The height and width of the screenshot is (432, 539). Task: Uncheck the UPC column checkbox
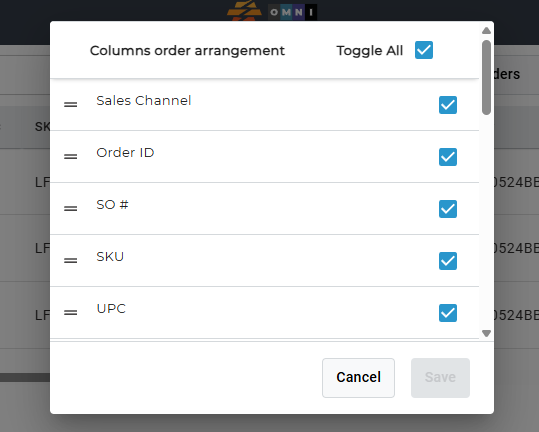pos(448,313)
